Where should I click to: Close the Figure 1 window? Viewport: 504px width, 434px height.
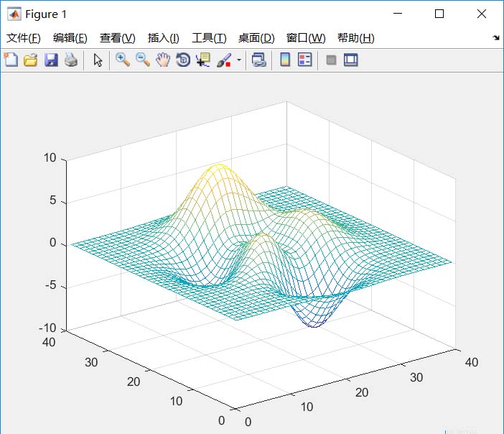[482, 14]
